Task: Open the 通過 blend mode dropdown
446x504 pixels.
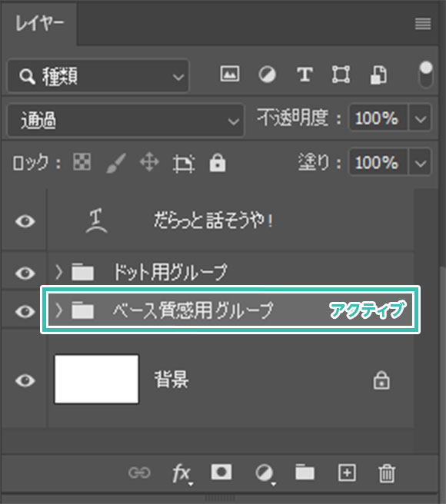Action: click(x=125, y=120)
